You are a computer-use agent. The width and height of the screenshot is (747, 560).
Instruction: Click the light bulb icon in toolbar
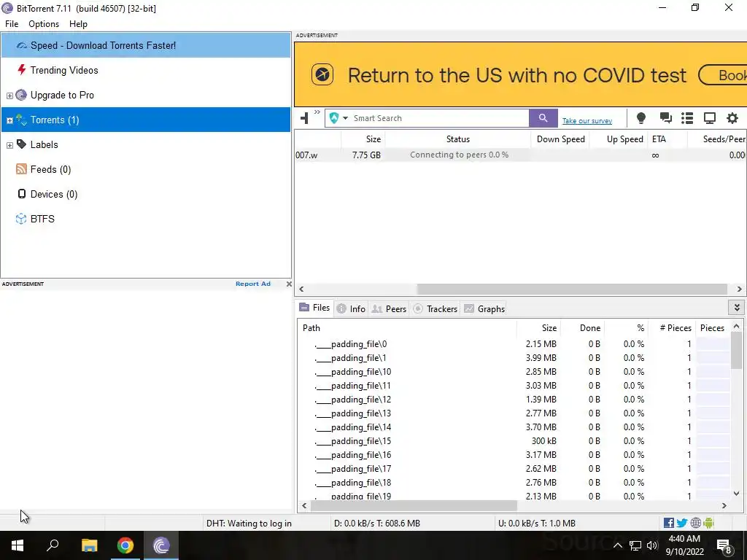tap(641, 118)
